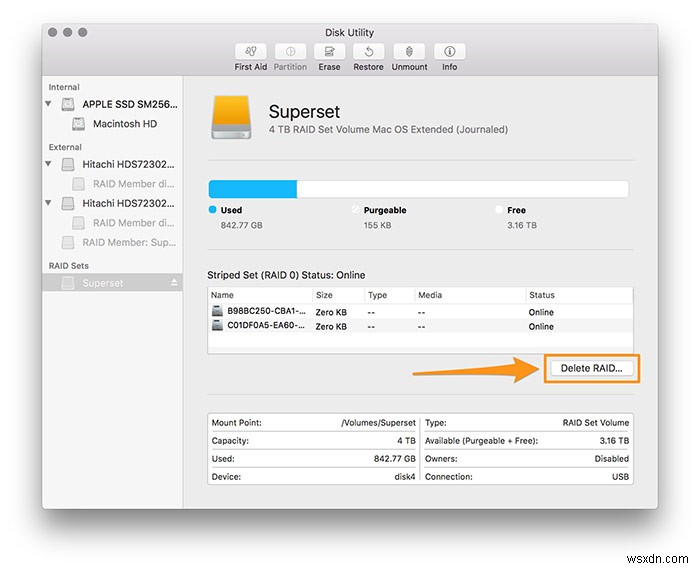Eject Superset using sidebar eject icon
The width and height of the screenshot is (700, 569).
[174, 282]
